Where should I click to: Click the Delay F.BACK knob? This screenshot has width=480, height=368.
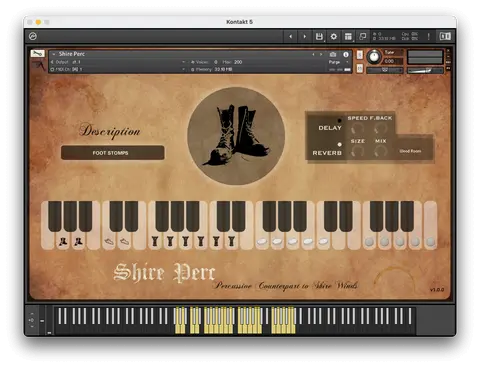[380, 128]
